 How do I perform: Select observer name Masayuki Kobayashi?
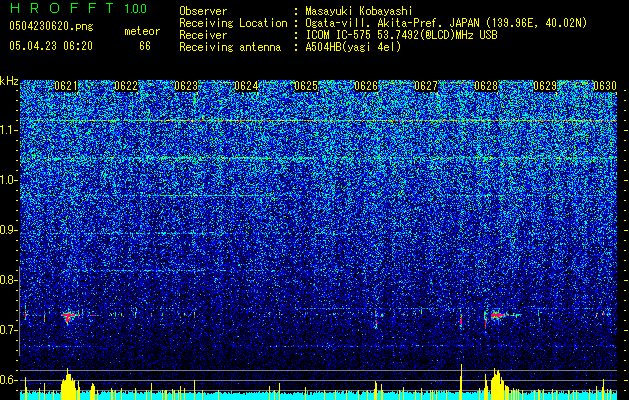click(359, 11)
